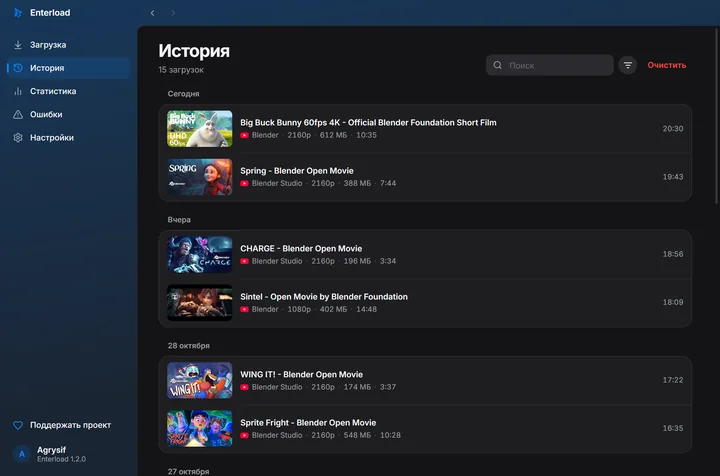Open Big Buck Bunny thumbnail
The image size is (720, 476).
click(x=200, y=129)
